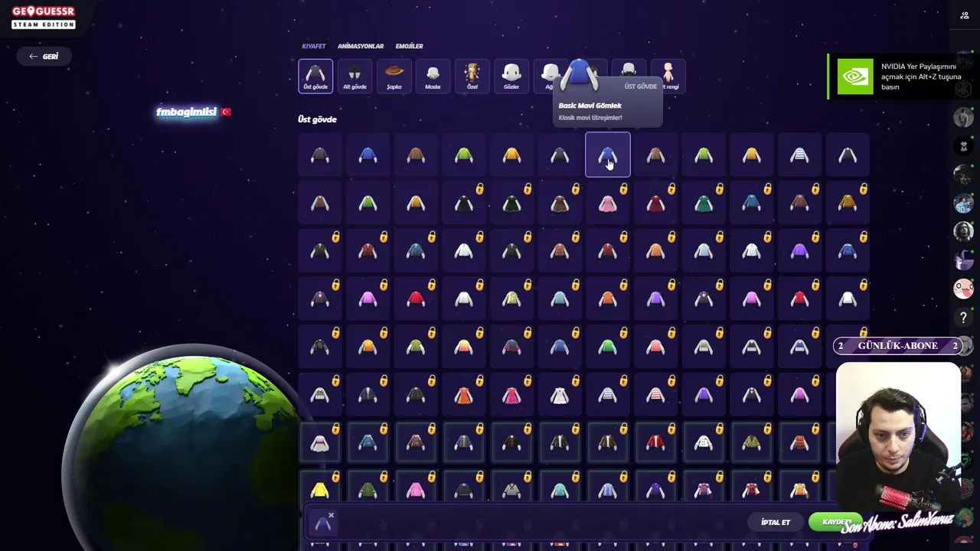
Task: Choose the pink-yellow gradient shirt in row five
Action: tap(464, 347)
